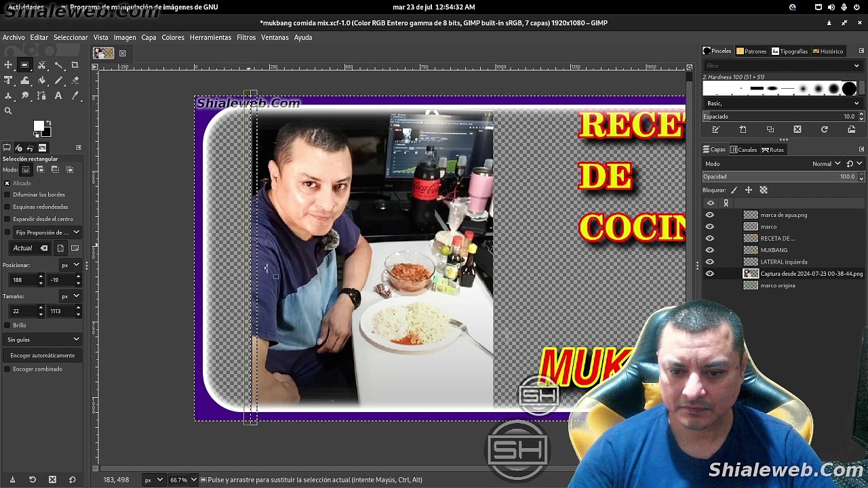Select the Pencil tool

pyautogui.click(x=58, y=81)
